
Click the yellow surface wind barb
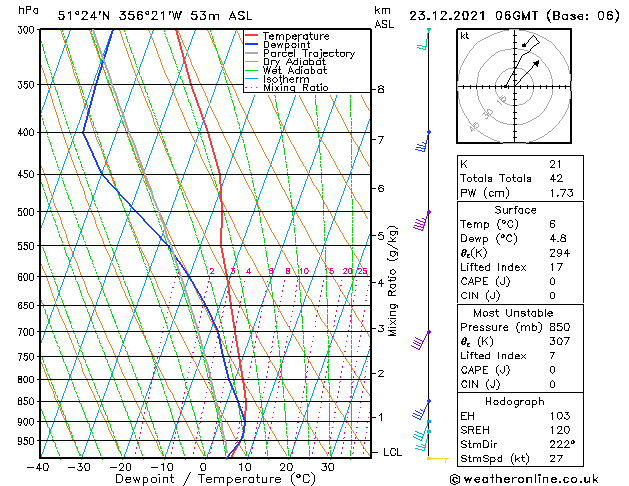(x=438, y=459)
